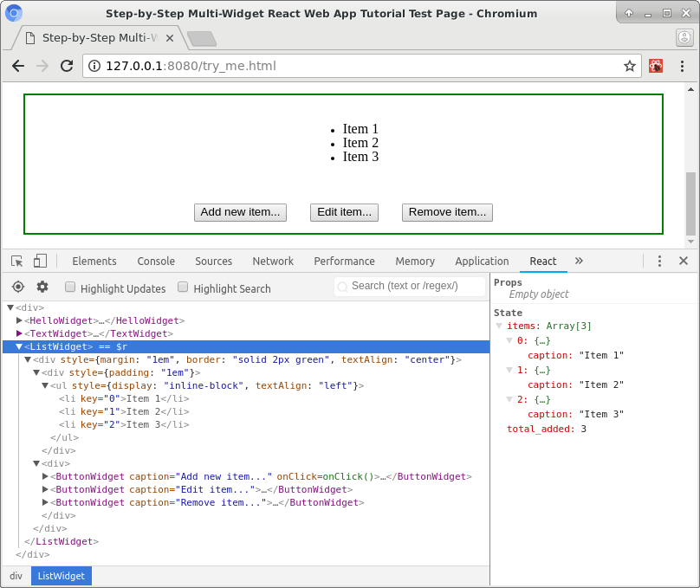Bookmark this page with star icon
The height and width of the screenshot is (588, 700).
click(x=630, y=66)
